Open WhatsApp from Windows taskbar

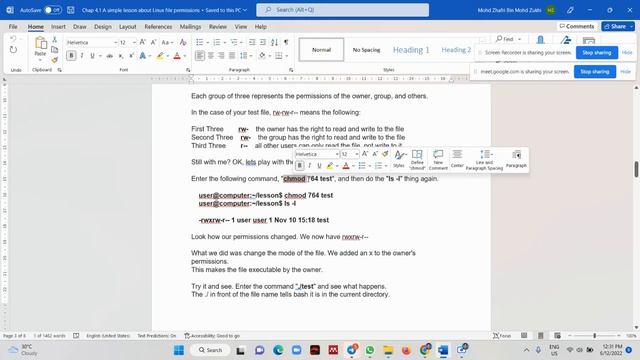370,350
